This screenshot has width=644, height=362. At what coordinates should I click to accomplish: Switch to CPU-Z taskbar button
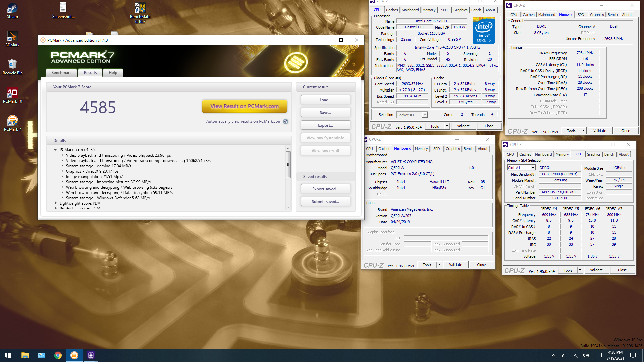(91, 355)
